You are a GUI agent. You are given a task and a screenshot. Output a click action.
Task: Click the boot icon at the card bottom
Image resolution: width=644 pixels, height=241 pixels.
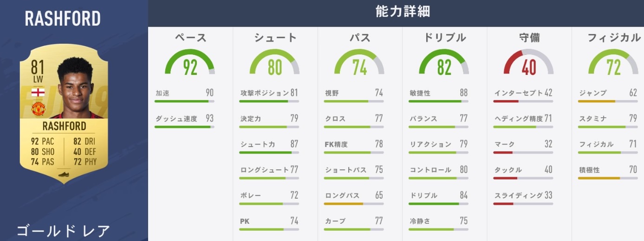[64, 175]
